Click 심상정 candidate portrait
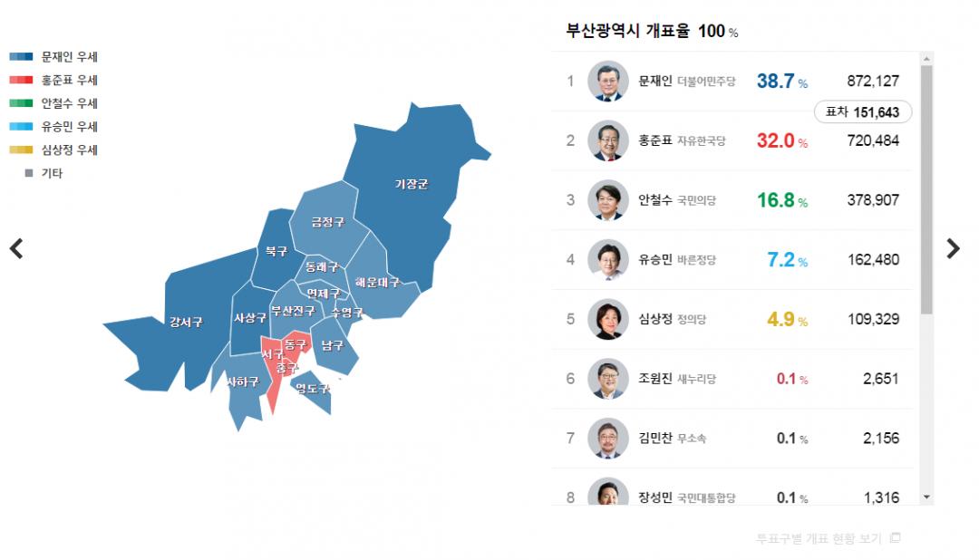The height and width of the screenshot is (560, 979). [x=607, y=319]
